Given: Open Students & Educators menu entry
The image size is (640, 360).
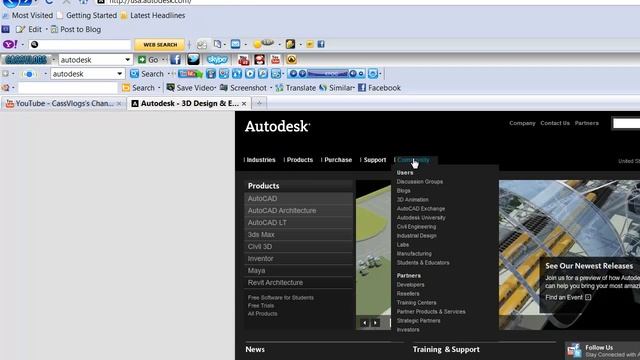Looking at the screenshot, I should pyautogui.click(x=423, y=263).
